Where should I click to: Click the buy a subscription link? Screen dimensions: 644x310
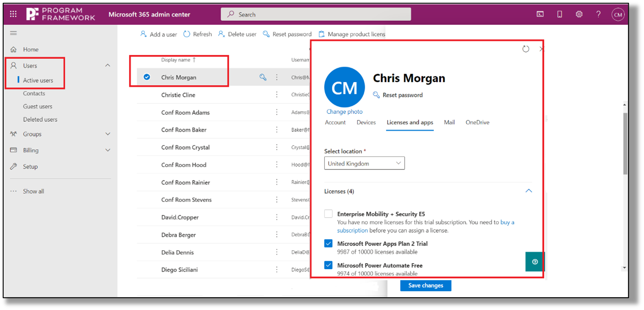pos(507,222)
